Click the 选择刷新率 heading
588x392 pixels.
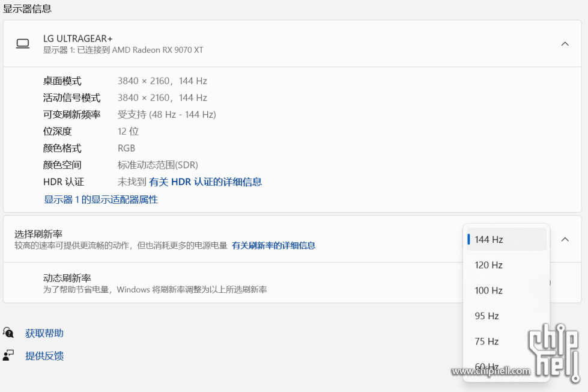pyautogui.click(x=38, y=234)
